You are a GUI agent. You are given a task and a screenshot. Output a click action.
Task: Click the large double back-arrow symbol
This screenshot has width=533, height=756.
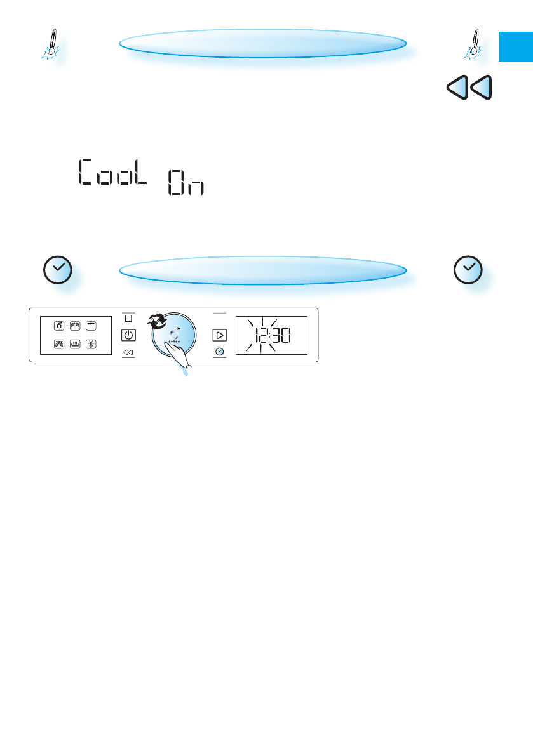click(469, 87)
